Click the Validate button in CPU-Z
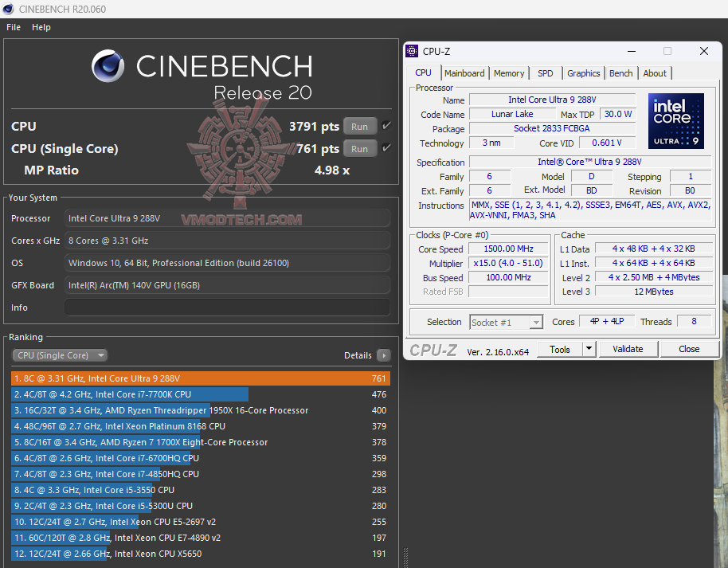This screenshot has width=728, height=568. [628, 349]
